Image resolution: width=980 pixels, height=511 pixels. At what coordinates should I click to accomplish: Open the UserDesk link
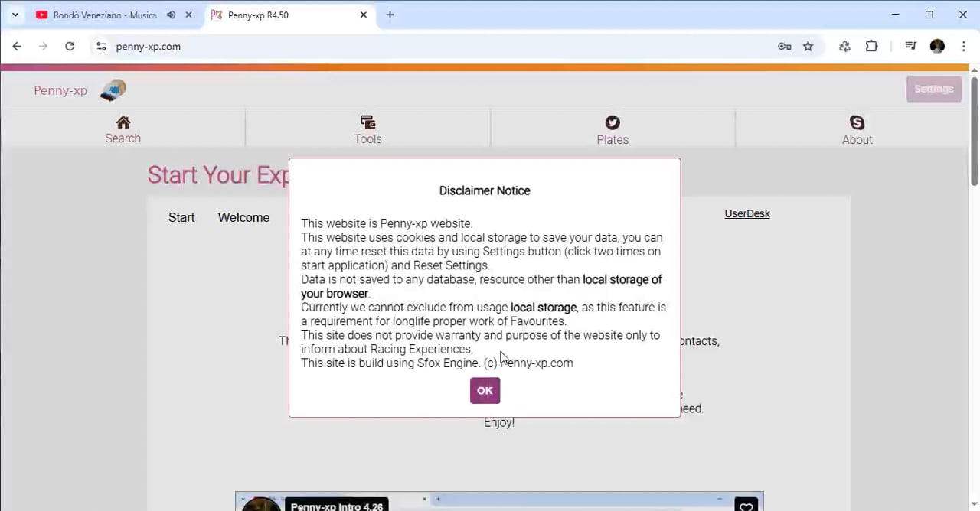747,213
